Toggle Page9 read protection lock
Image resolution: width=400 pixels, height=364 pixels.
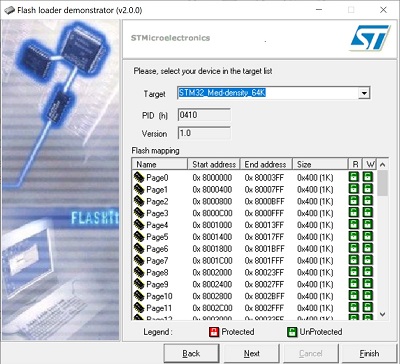(354, 284)
